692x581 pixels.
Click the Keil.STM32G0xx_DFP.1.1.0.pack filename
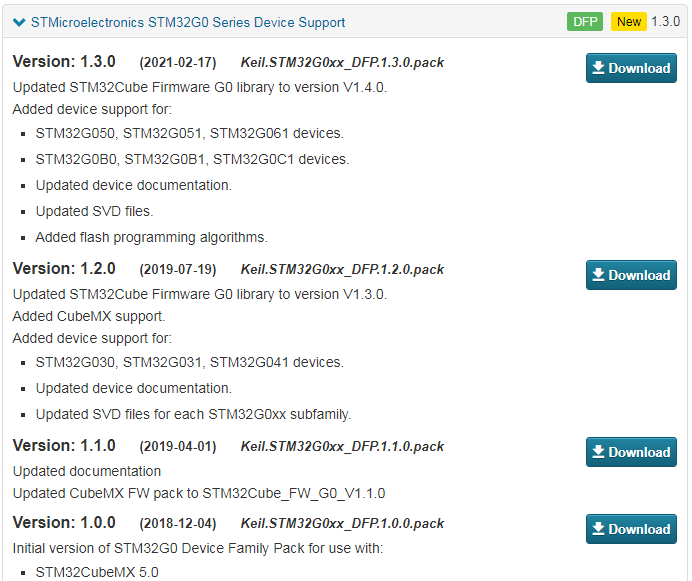pyautogui.click(x=342, y=447)
